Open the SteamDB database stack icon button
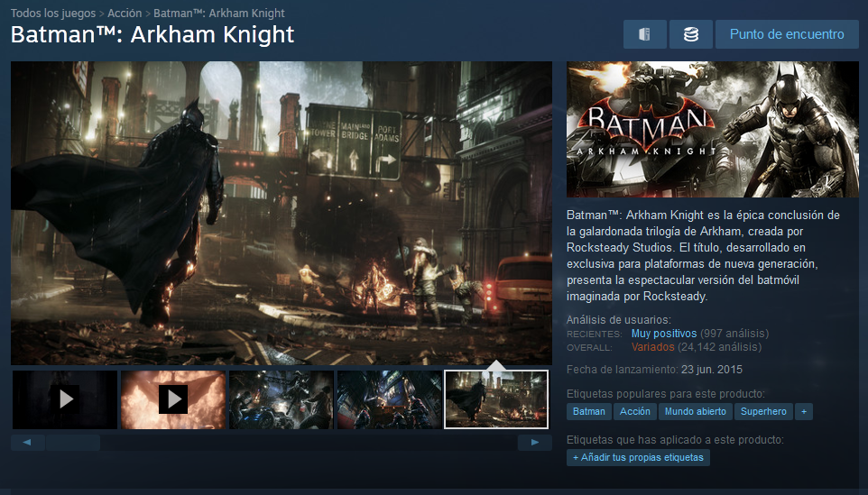The image size is (868, 495). coord(691,34)
